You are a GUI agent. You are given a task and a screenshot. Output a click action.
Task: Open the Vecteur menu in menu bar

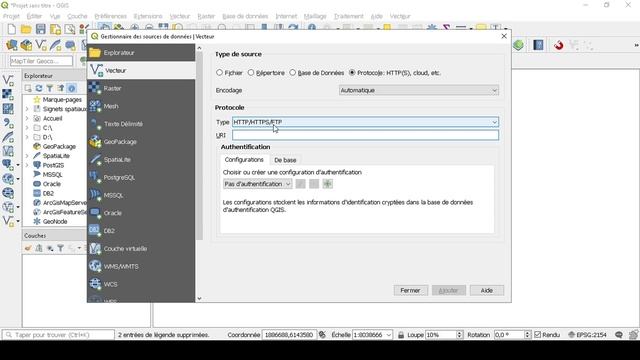(180, 16)
